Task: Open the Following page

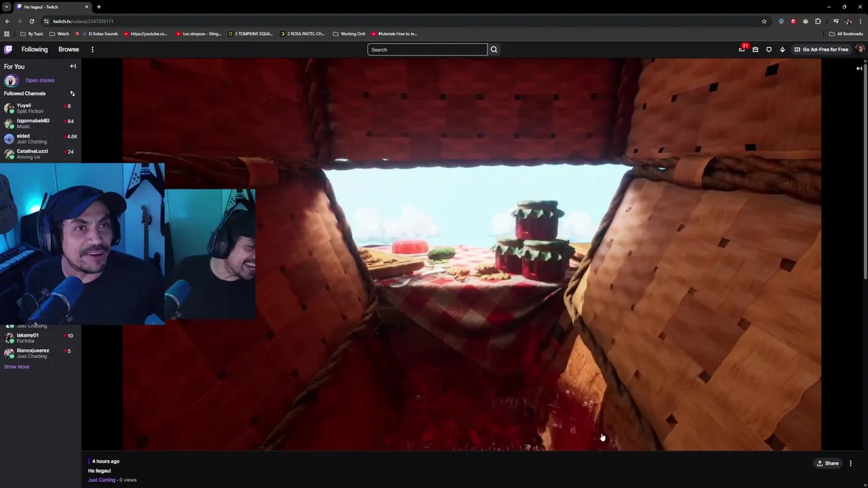Action: 35,49
